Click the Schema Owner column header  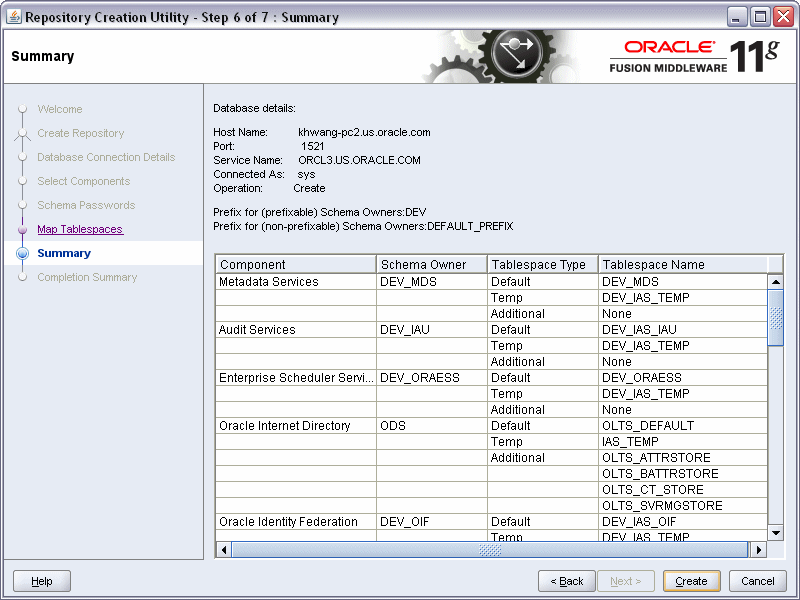(432, 264)
